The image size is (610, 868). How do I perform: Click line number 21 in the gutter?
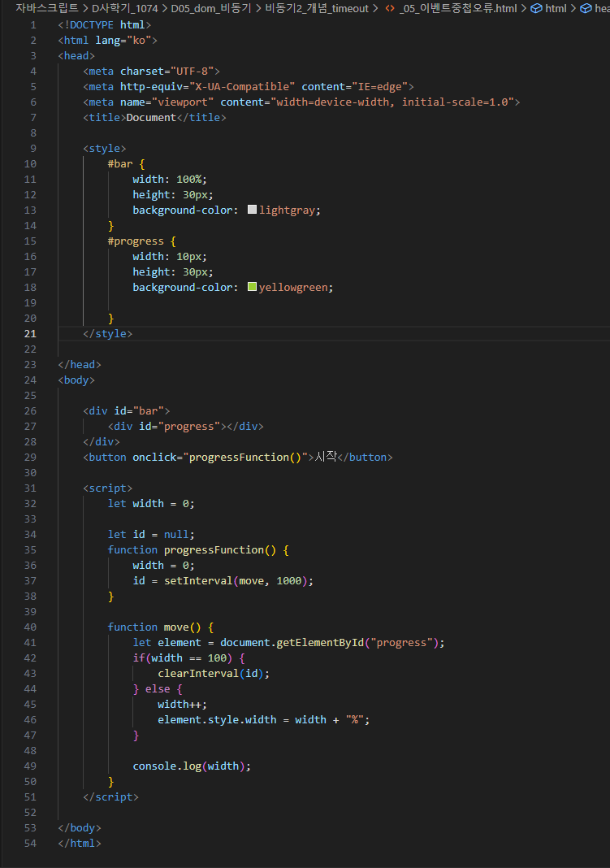(x=30, y=333)
